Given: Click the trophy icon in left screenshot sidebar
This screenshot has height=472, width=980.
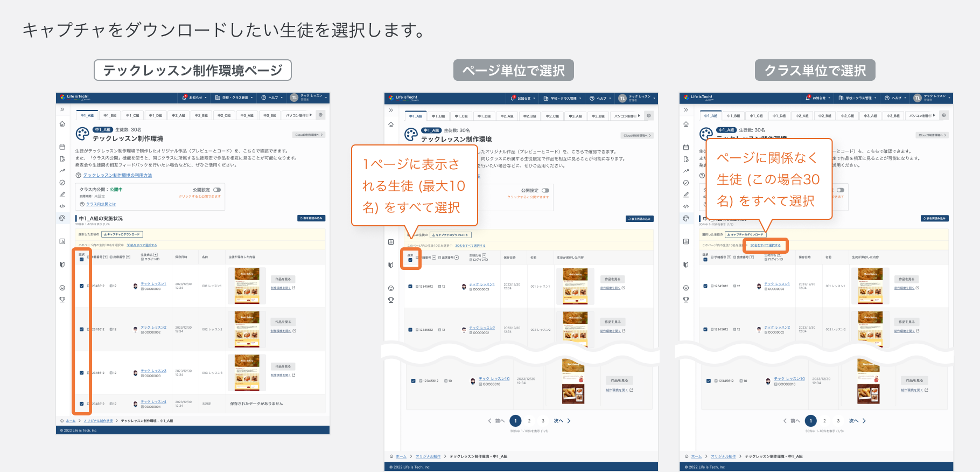Looking at the screenshot, I should [x=62, y=300].
